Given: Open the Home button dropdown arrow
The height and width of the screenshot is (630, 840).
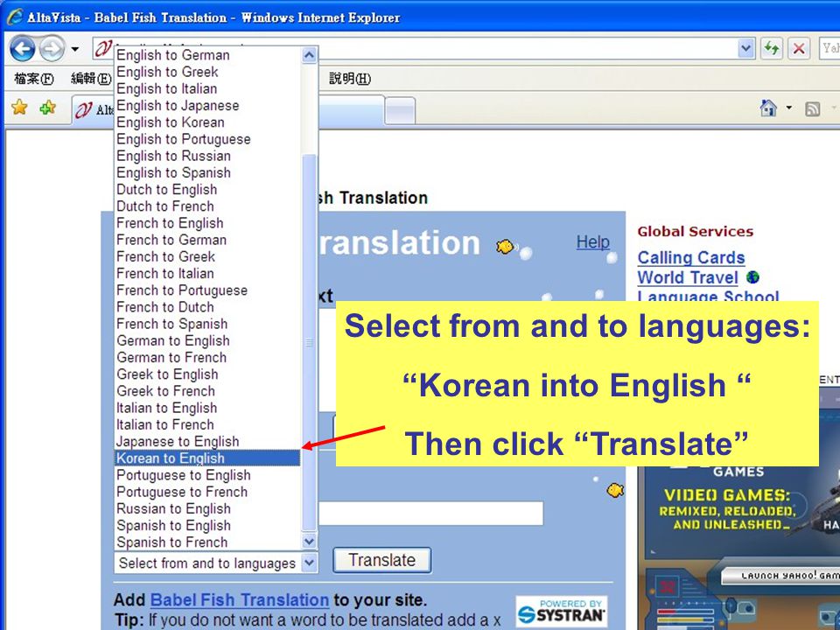Looking at the screenshot, I should (788, 108).
